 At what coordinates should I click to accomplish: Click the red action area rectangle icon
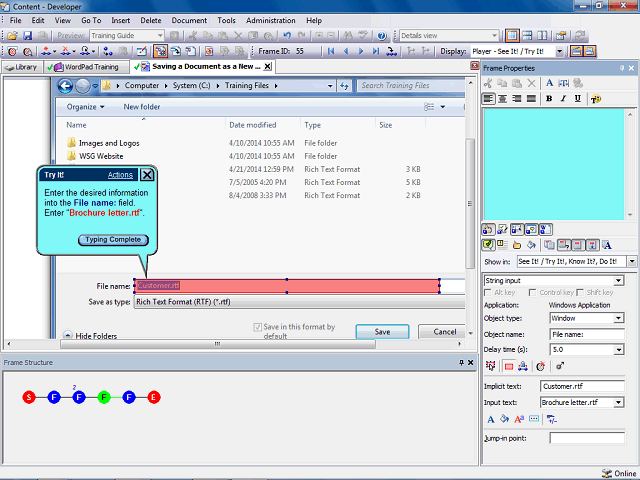509,367
